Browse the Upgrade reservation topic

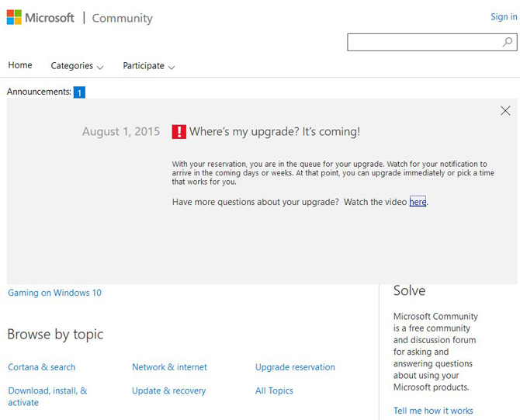click(295, 367)
